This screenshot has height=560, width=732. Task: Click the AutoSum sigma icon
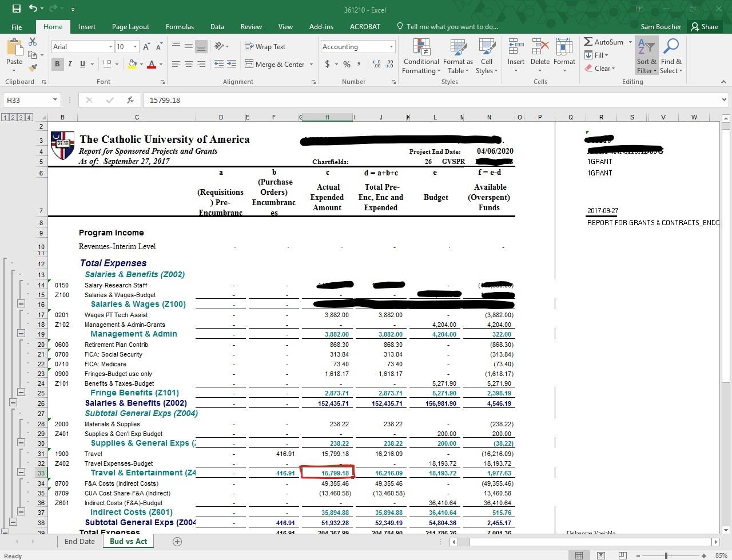click(x=588, y=42)
